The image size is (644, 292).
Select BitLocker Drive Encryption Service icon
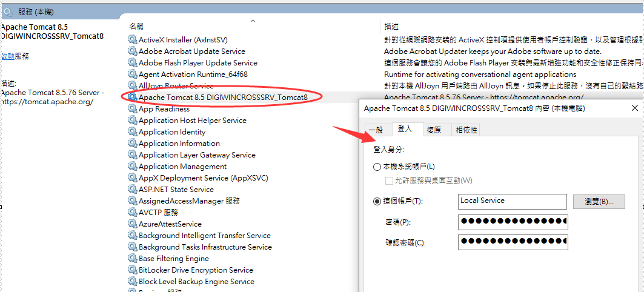click(x=133, y=270)
